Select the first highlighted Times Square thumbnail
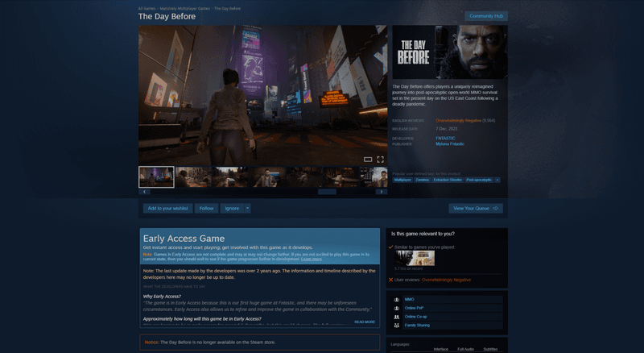 (x=156, y=177)
